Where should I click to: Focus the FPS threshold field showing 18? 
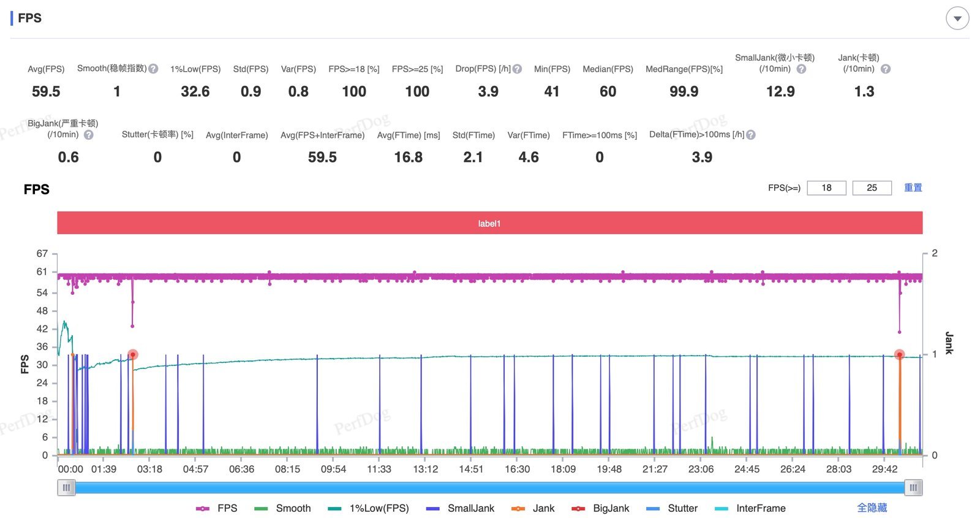click(826, 188)
